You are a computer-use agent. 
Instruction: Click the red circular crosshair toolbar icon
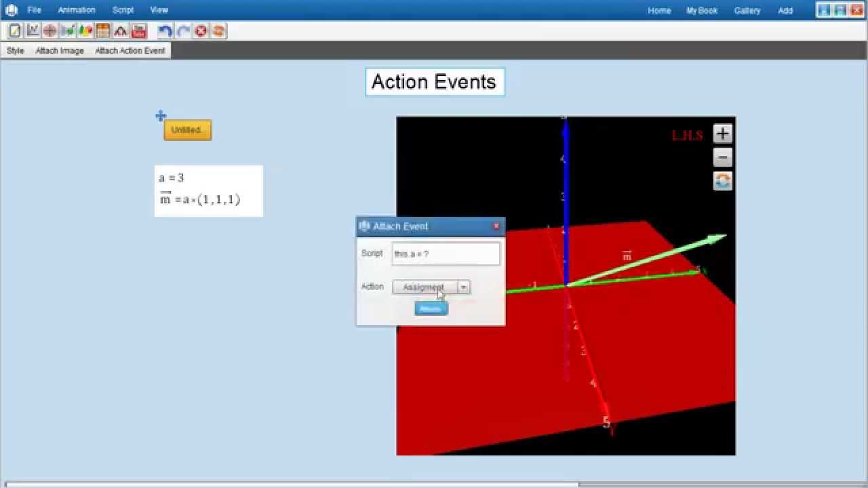(x=50, y=30)
